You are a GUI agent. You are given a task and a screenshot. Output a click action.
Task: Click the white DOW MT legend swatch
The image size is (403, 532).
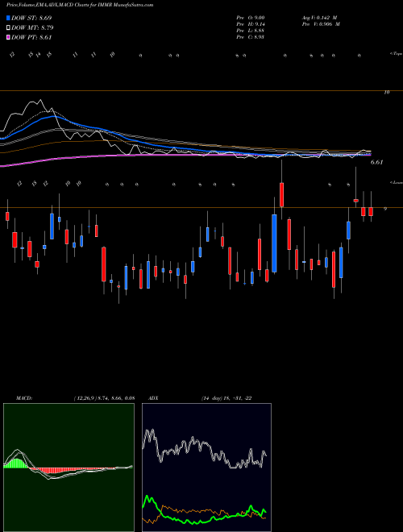point(9,28)
